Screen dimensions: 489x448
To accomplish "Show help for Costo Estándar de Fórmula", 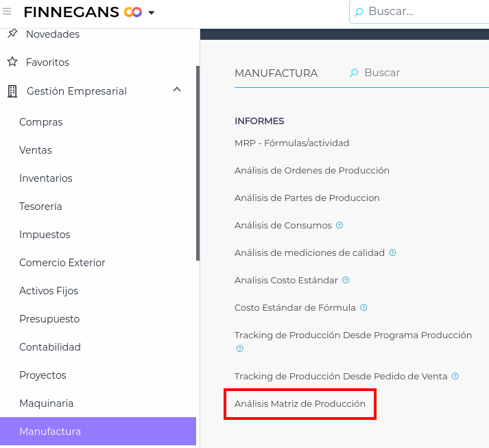I will tap(363, 307).
